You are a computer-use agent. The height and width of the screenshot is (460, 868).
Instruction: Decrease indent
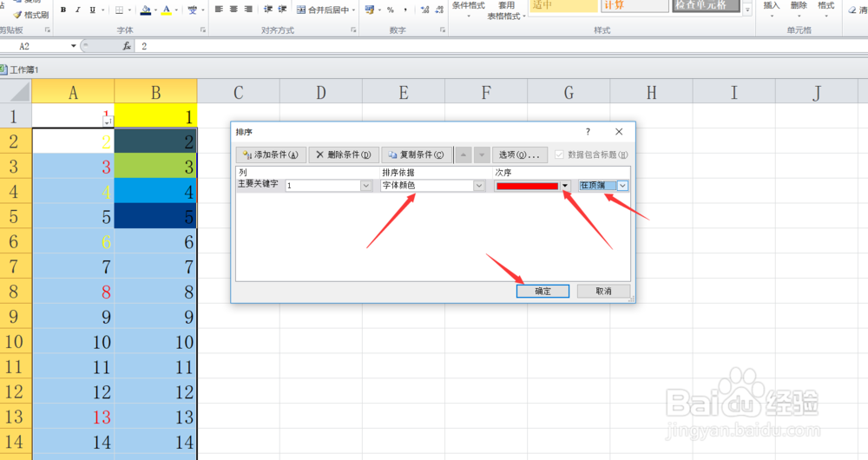[268, 10]
